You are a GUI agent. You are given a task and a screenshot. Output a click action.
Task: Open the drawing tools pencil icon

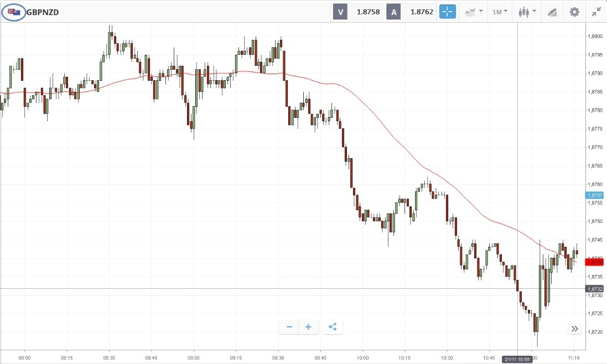pyautogui.click(x=552, y=12)
